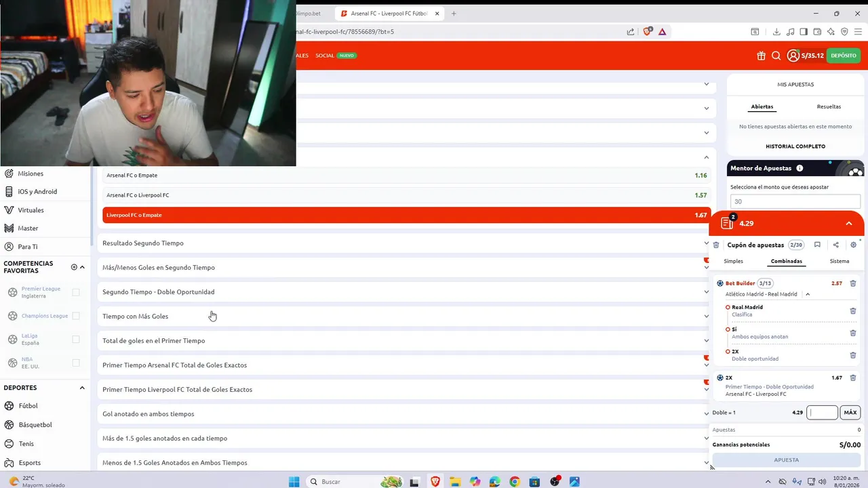Open the user account profile icon
Image resolution: width=868 pixels, height=488 pixels.
[x=793, y=56]
